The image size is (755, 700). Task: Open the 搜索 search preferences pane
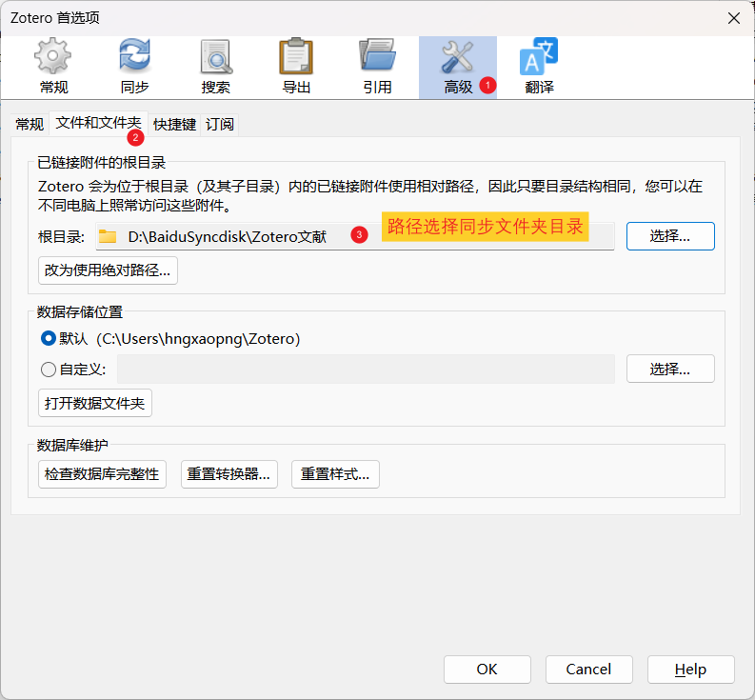(215, 67)
